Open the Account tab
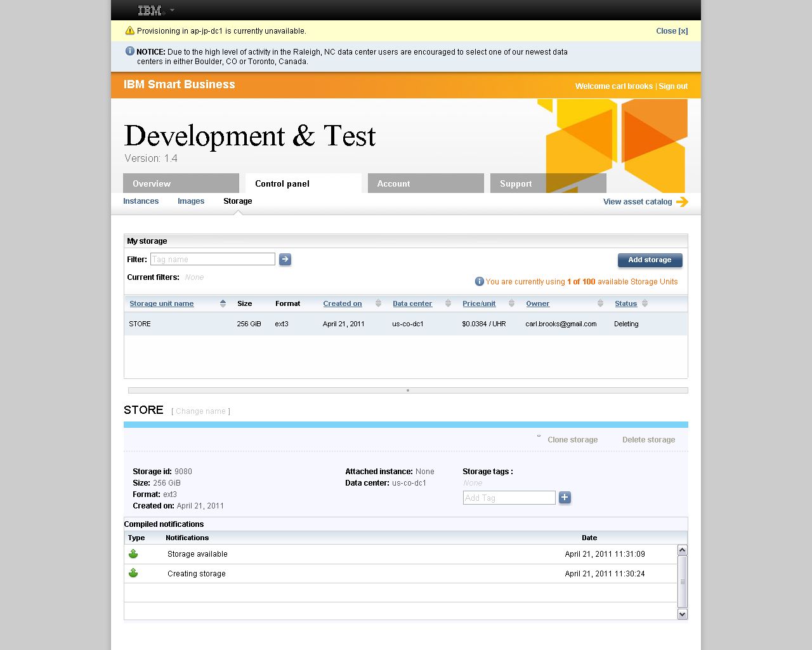Screen dimensions: 812x650 pyautogui.click(x=426, y=183)
